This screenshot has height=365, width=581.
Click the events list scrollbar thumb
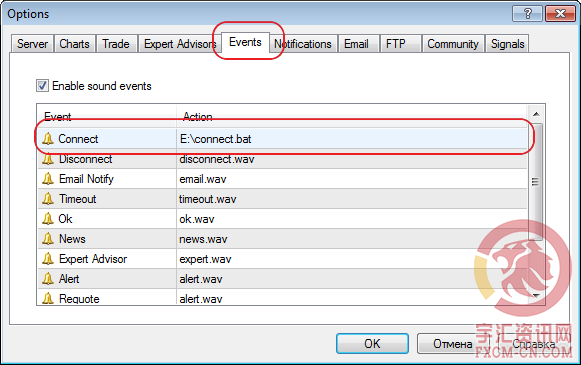point(536,182)
